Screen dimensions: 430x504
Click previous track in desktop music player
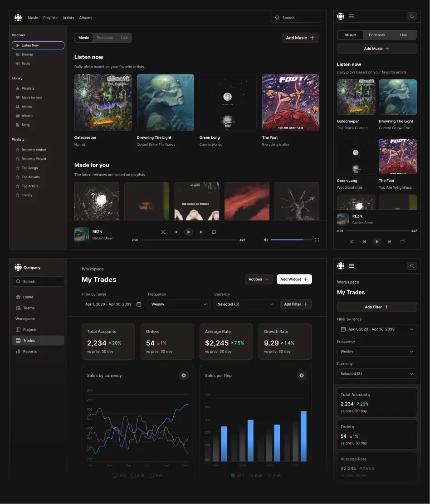pyautogui.click(x=176, y=232)
